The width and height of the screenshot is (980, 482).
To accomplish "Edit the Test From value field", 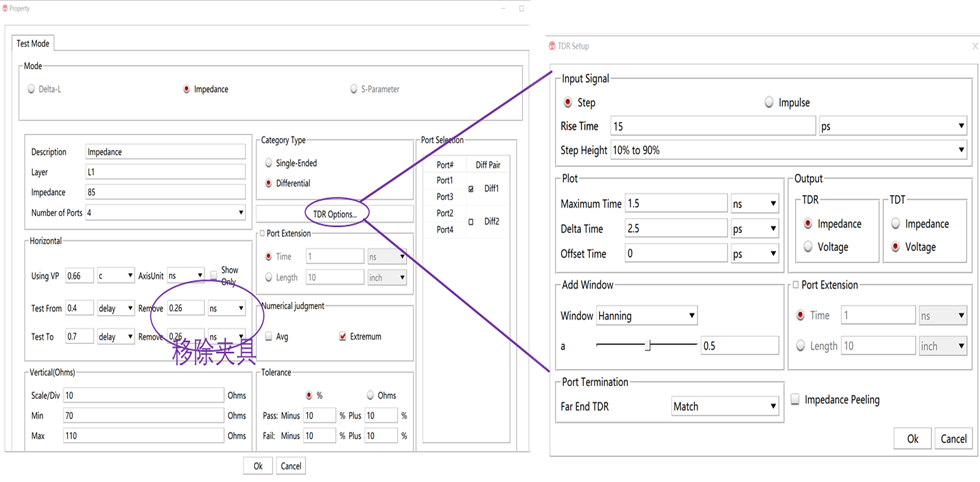I will (x=79, y=308).
